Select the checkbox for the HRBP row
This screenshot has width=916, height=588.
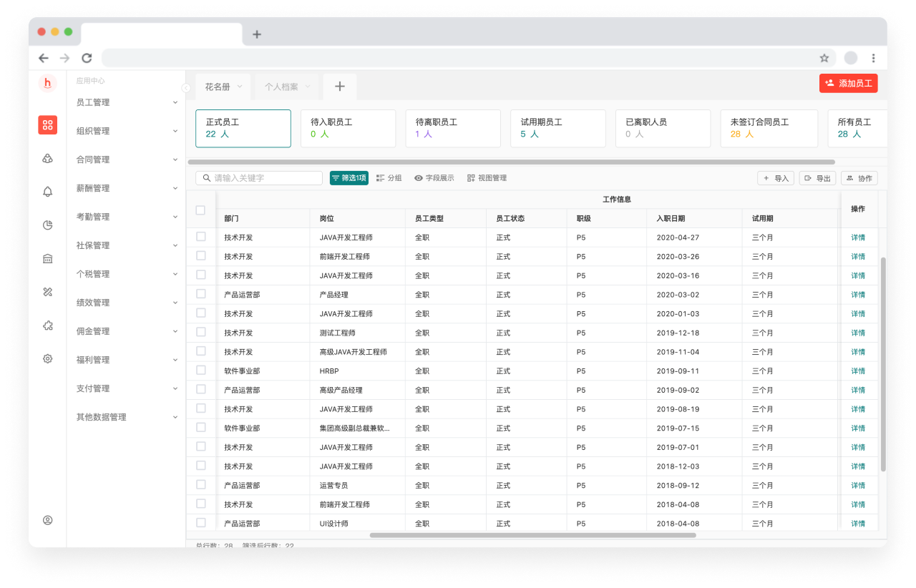(x=200, y=371)
